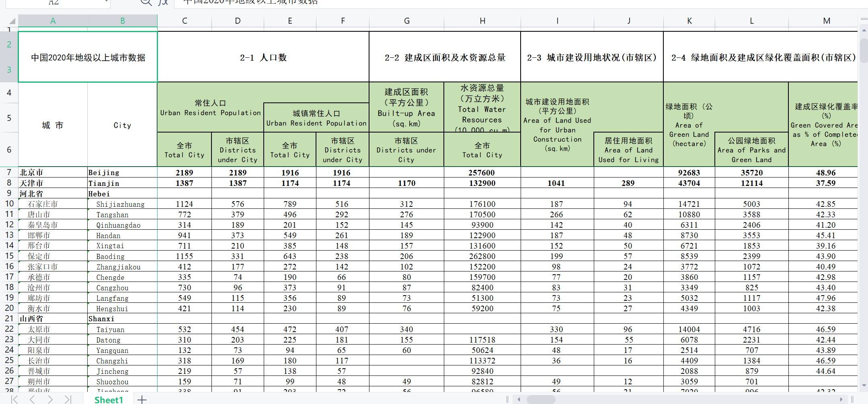
Task: Select column H by its header
Action: coord(482,21)
